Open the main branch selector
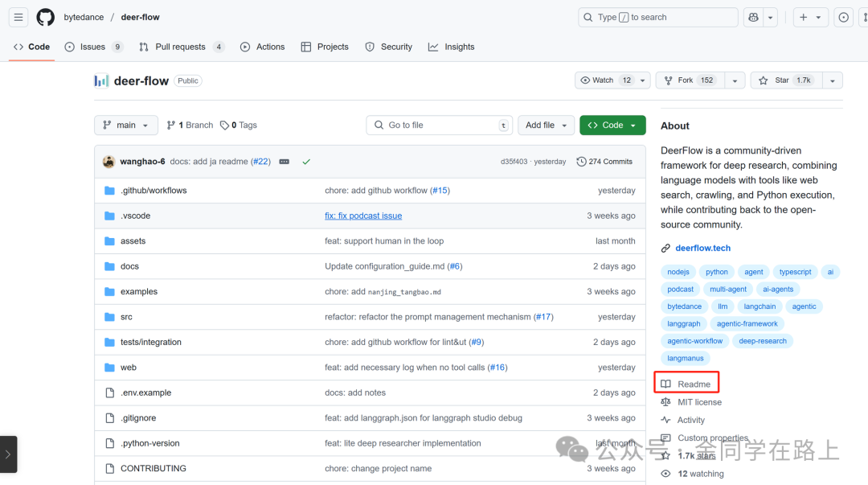Image resolution: width=868 pixels, height=485 pixels. 125,125
